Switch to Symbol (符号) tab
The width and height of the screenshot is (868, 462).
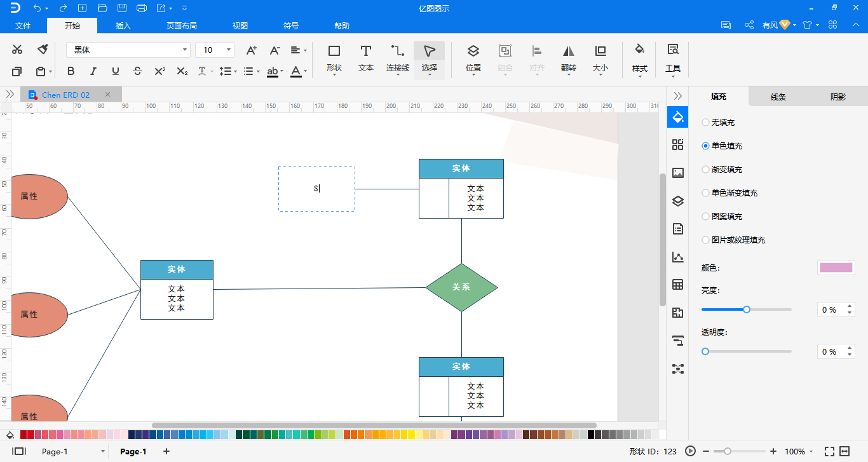point(291,25)
